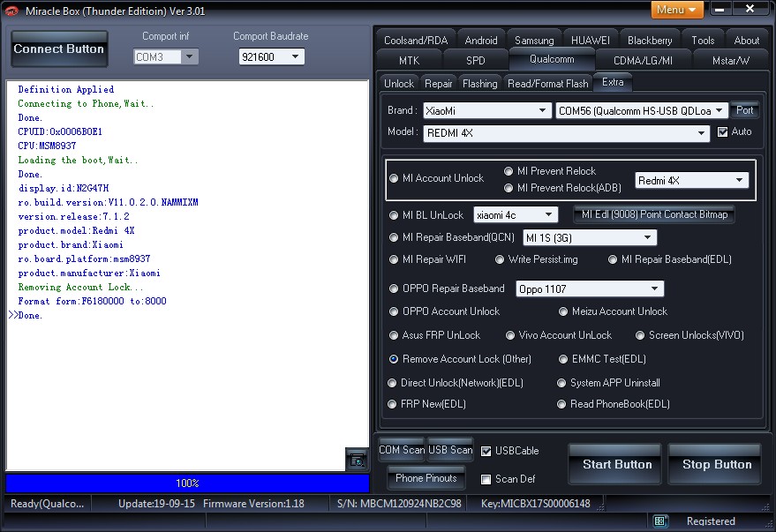
Task: Open the COM56 Qualcomm port dropdown
Action: coord(642,111)
